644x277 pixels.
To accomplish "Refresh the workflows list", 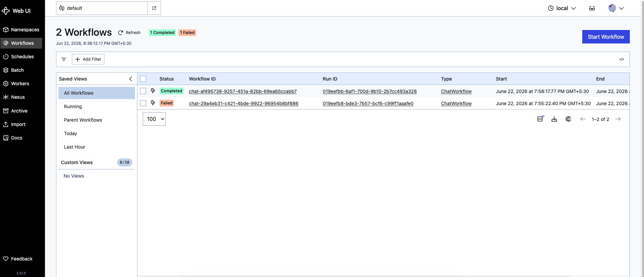I will [x=129, y=33].
